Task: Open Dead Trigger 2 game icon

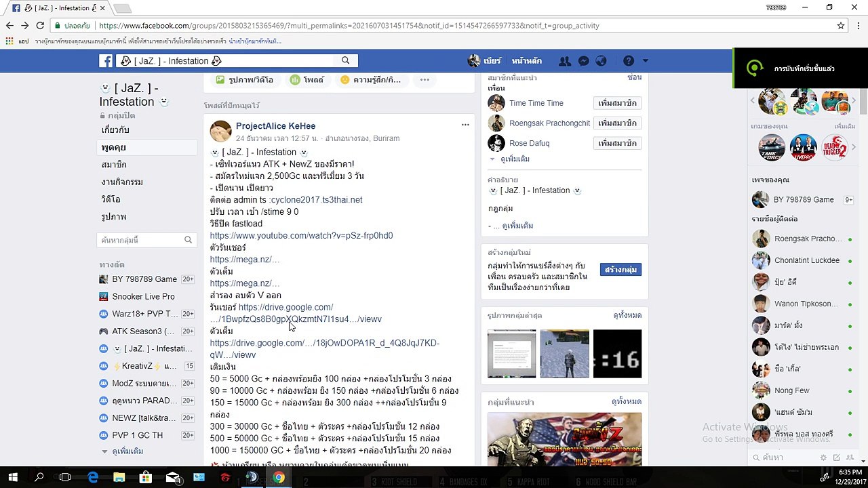Action: 835,147
